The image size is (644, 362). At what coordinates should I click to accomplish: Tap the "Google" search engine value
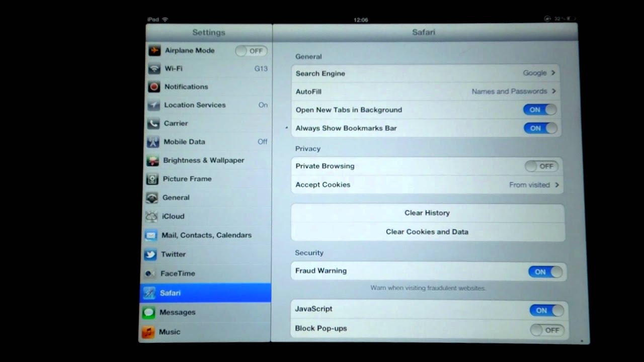[x=534, y=73]
